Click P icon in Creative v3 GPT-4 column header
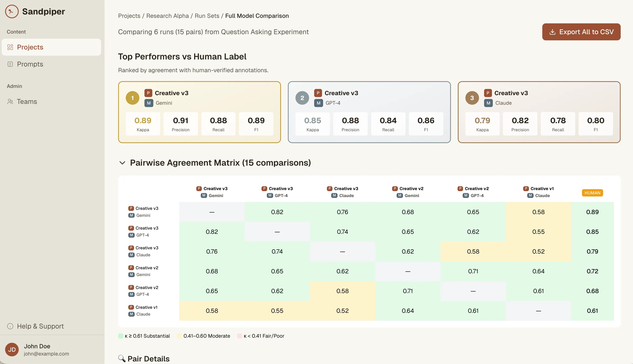 [264, 189]
